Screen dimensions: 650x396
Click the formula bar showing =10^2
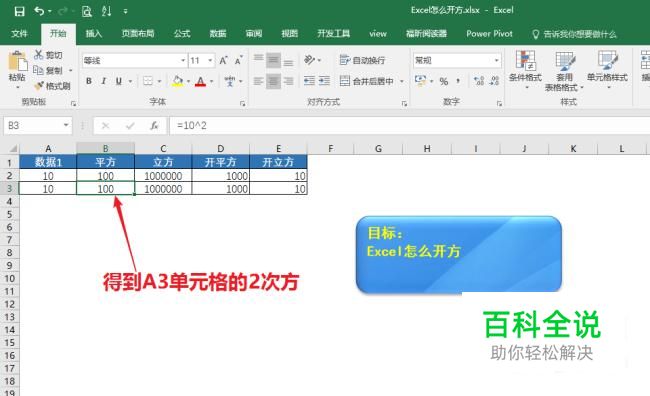pos(410,125)
